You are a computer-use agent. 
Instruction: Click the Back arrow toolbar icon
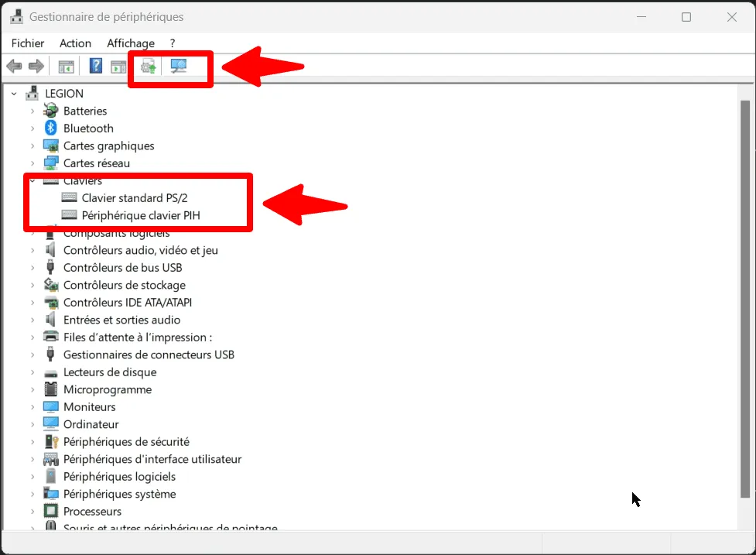[15, 66]
